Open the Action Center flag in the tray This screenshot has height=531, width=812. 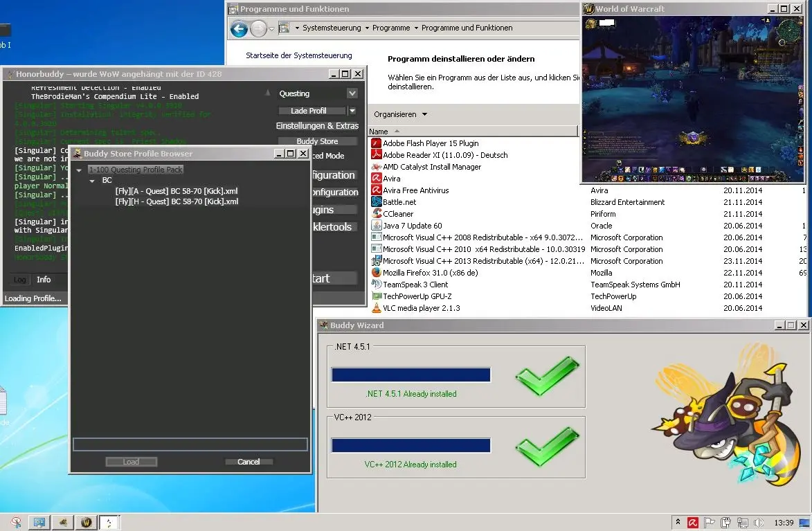(709, 523)
